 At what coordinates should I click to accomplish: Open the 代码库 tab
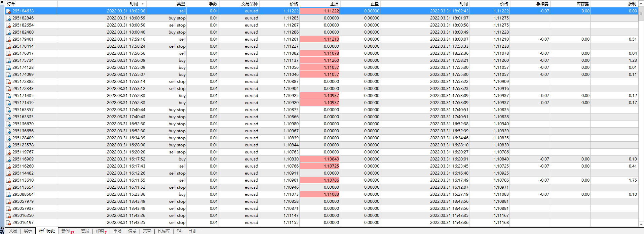[x=164, y=231]
